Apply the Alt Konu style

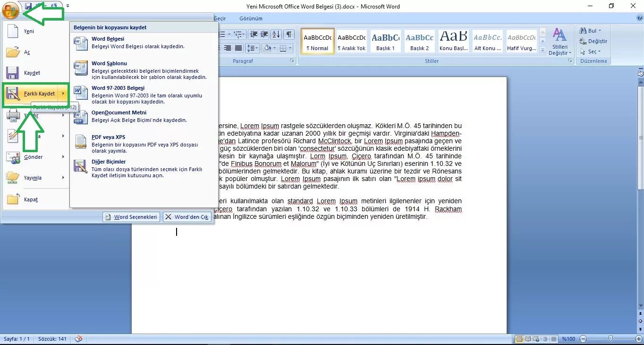(487, 41)
